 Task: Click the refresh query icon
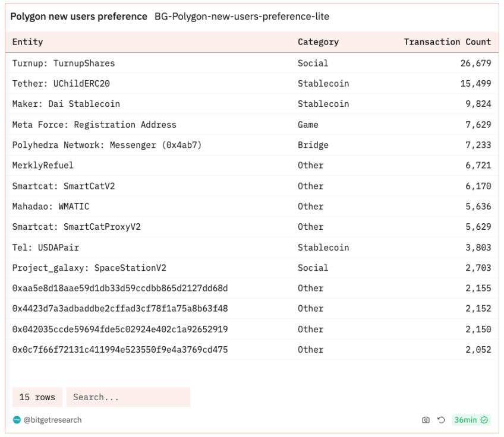pyautogui.click(x=441, y=420)
